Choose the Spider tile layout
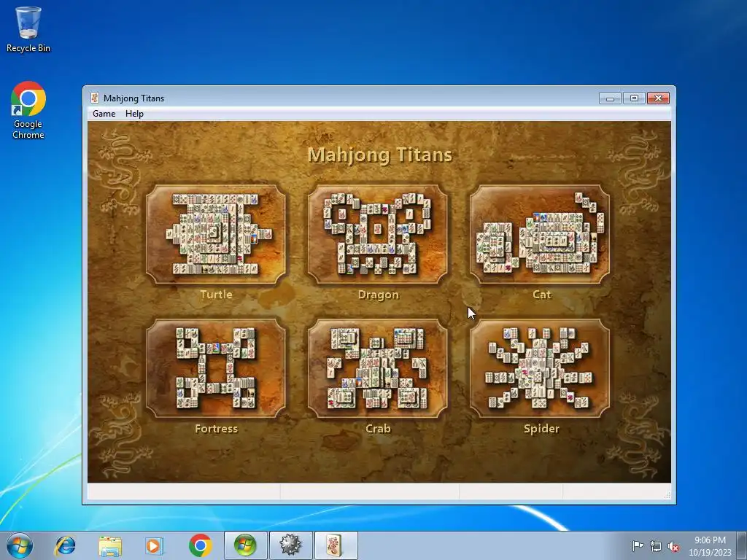The image size is (747, 560). tap(540, 368)
